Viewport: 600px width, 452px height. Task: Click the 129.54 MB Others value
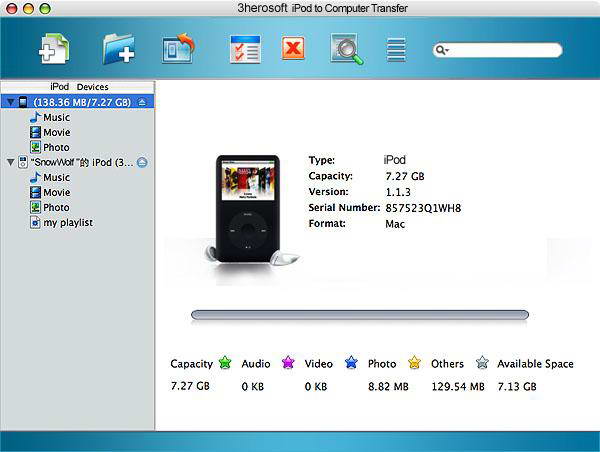pyautogui.click(x=458, y=387)
